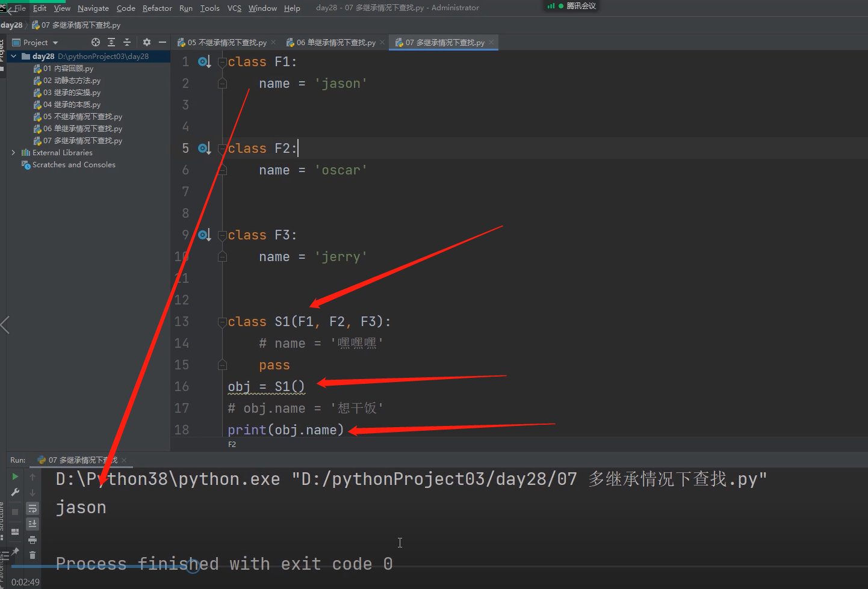Image resolution: width=868 pixels, height=589 pixels.
Task: Click day28 in the navigation breadcrumb
Action: point(11,25)
